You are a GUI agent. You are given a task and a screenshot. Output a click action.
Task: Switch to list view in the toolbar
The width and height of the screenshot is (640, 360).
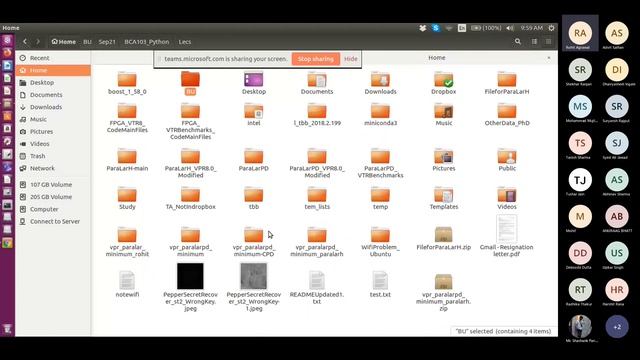pos(534,41)
